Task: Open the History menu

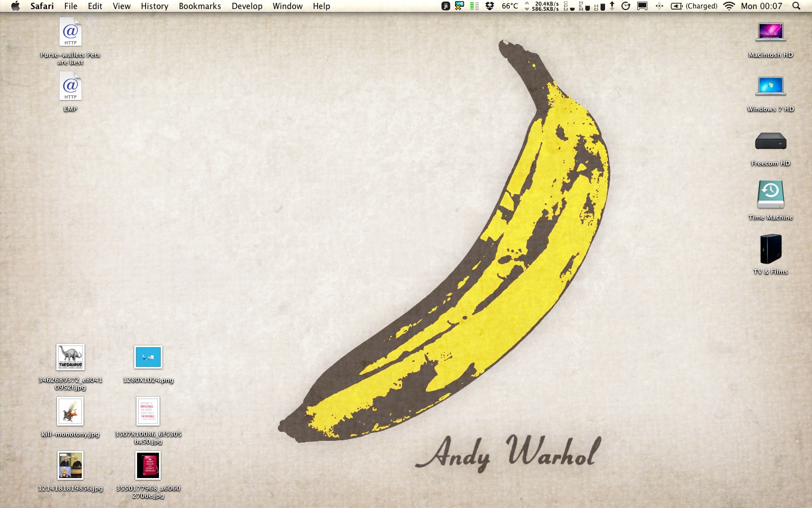Action: tap(155, 6)
